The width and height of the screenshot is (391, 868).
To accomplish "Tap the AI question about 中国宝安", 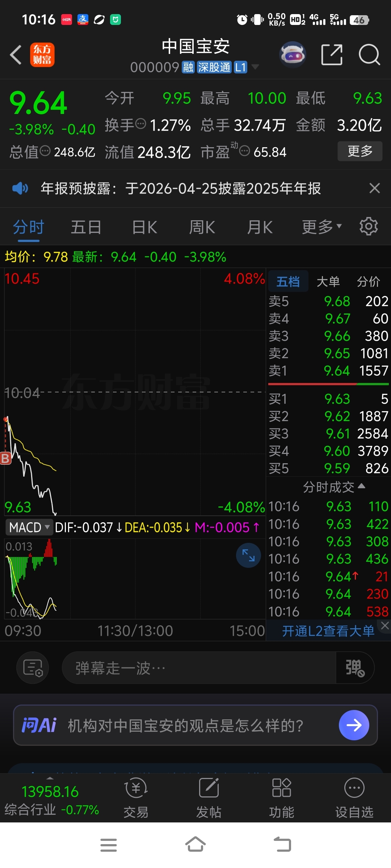I will 186,725.
